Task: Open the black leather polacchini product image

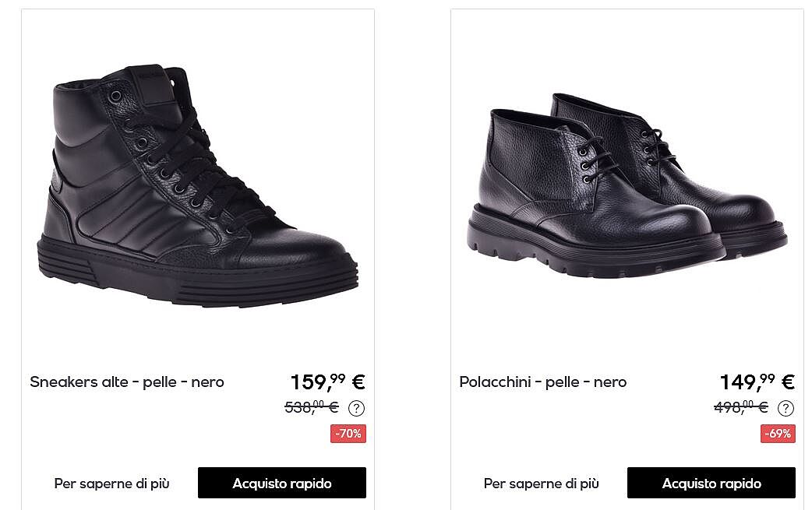Action: [x=627, y=185]
